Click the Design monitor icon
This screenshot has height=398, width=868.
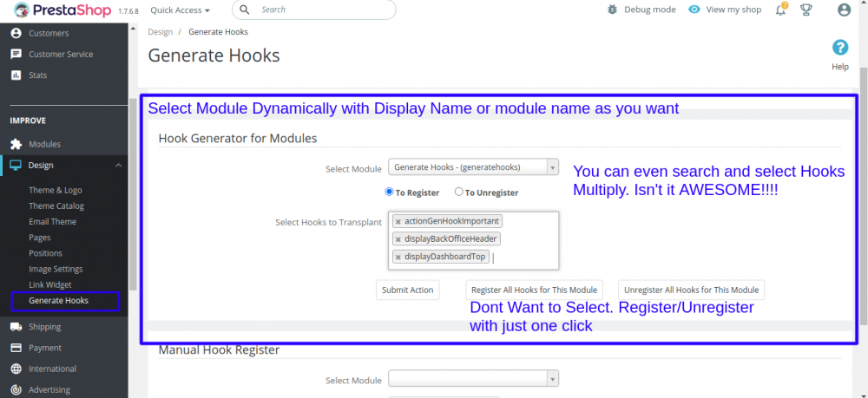click(16, 166)
